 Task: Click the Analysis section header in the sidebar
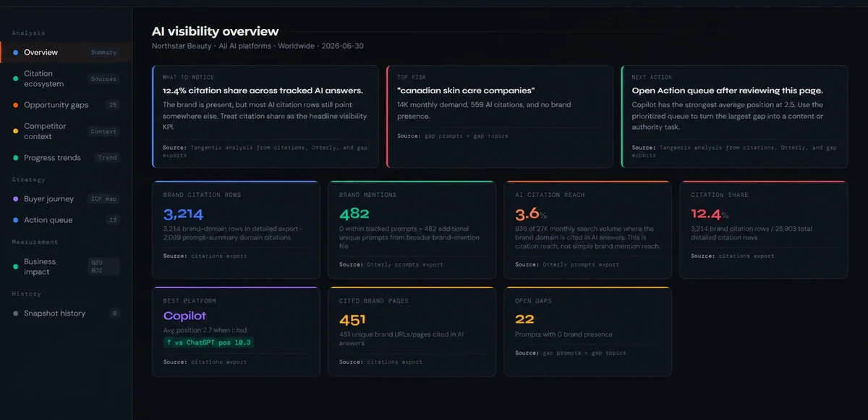tap(28, 33)
